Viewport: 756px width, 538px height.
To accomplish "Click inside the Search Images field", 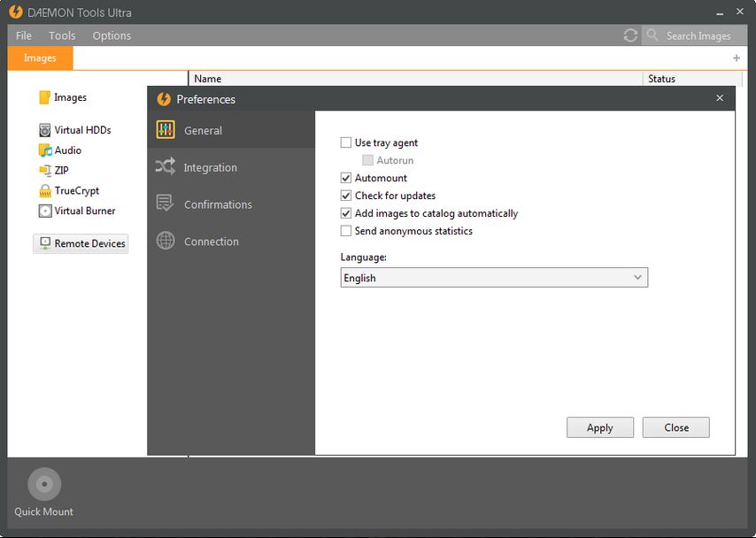I will tap(698, 35).
